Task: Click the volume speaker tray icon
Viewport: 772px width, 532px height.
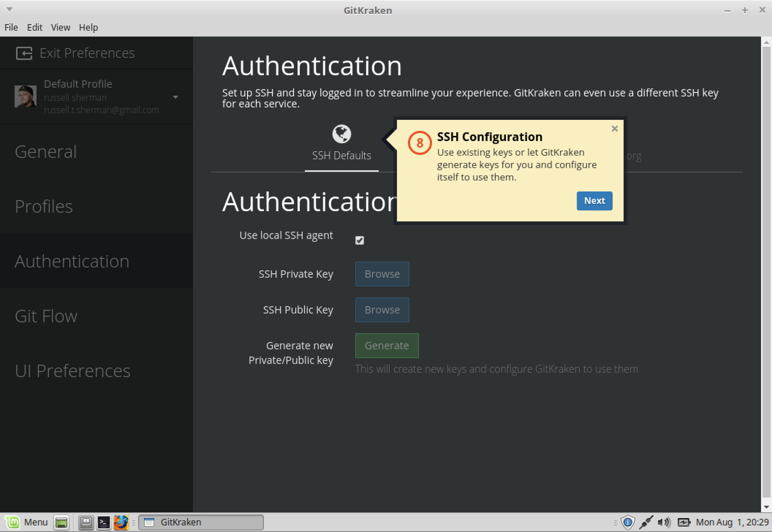Action: click(664, 522)
